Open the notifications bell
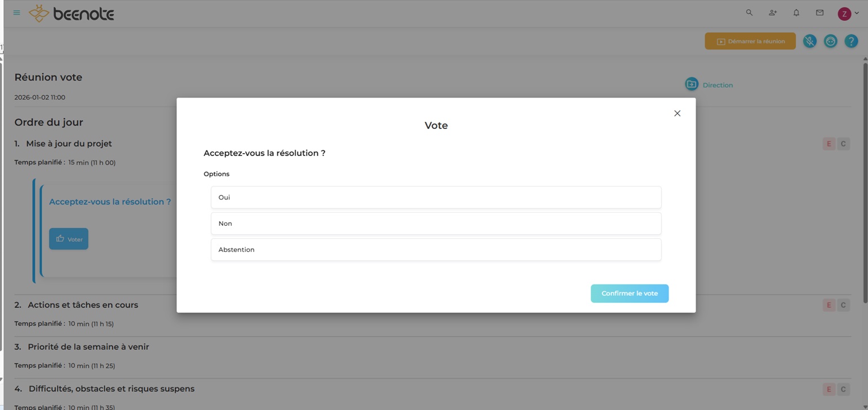 coord(796,12)
